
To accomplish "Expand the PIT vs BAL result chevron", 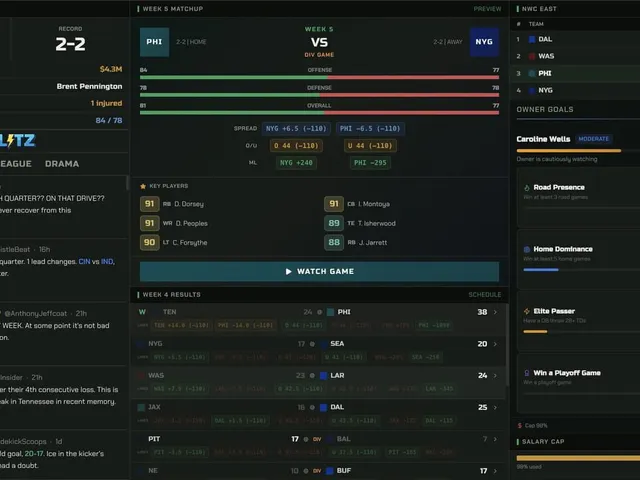I will (x=495, y=439).
